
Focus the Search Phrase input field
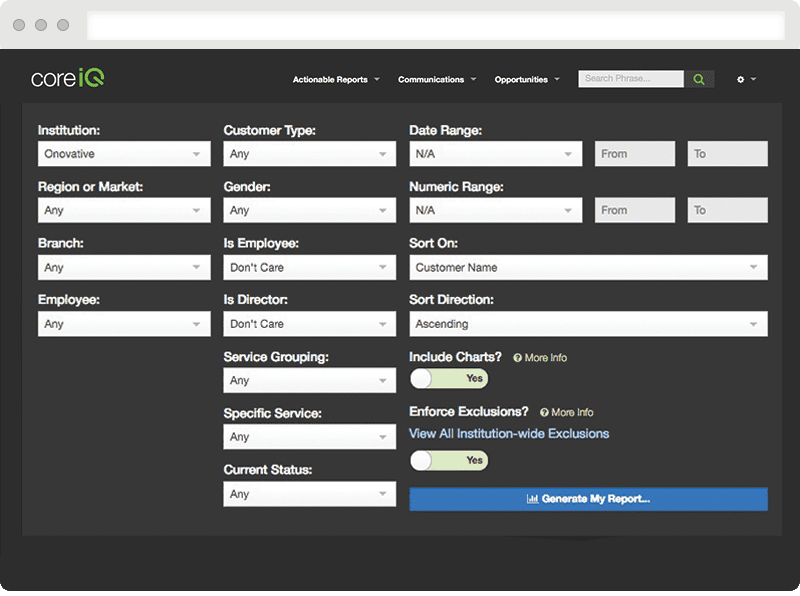tap(631, 79)
